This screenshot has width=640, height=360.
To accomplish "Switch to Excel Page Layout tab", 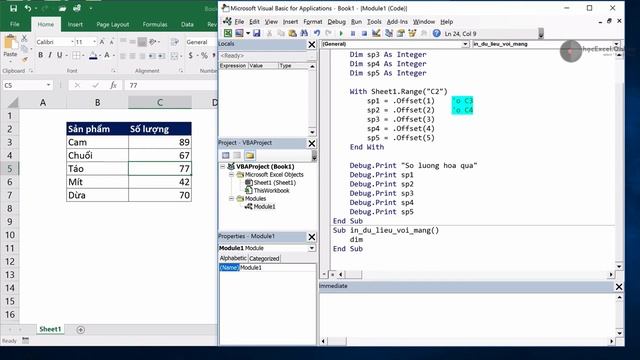I will (113, 24).
